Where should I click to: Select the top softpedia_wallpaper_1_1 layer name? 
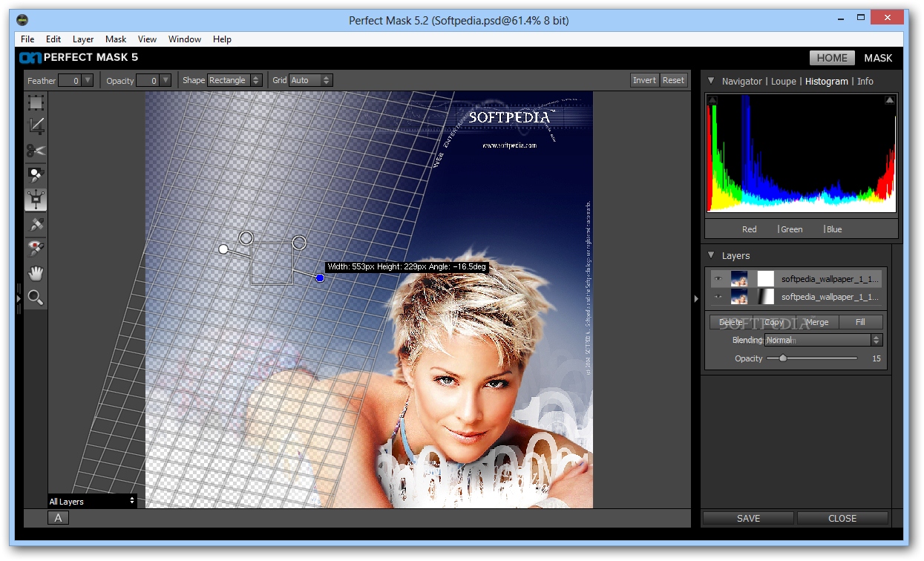tap(830, 279)
